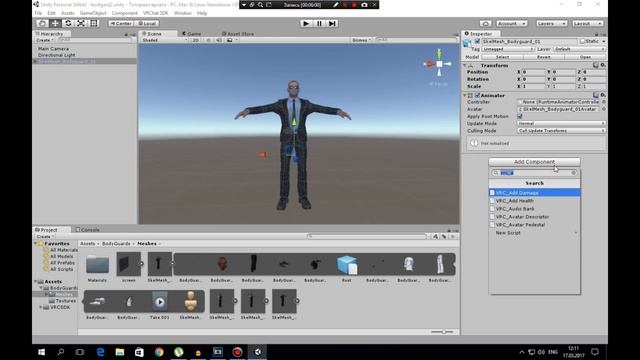The width and height of the screenshot is (640, 360).
Task: Open the Layers dropdown in toolbar
Action: [551, 23]
